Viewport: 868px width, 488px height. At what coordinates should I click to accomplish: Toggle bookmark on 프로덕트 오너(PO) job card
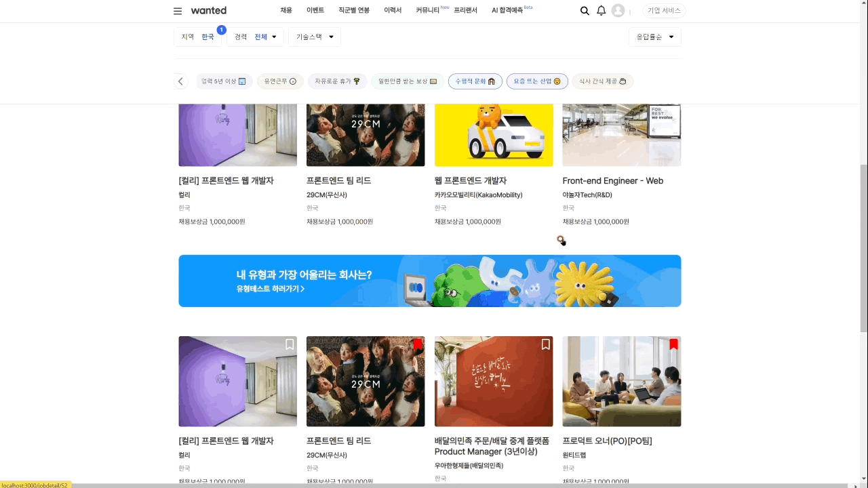pos(673,344)
